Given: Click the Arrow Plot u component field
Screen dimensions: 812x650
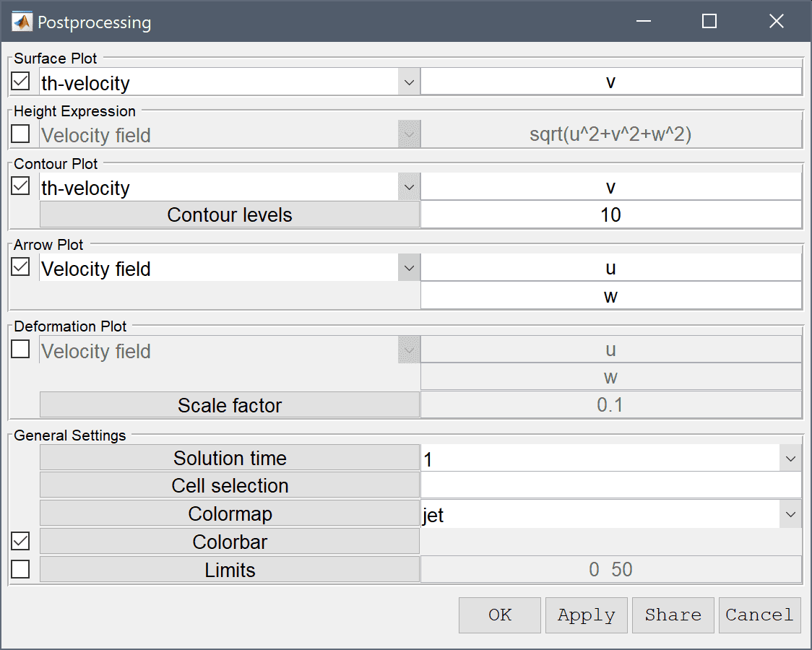Looking at the screenshot, I should [x=611, y=267].
